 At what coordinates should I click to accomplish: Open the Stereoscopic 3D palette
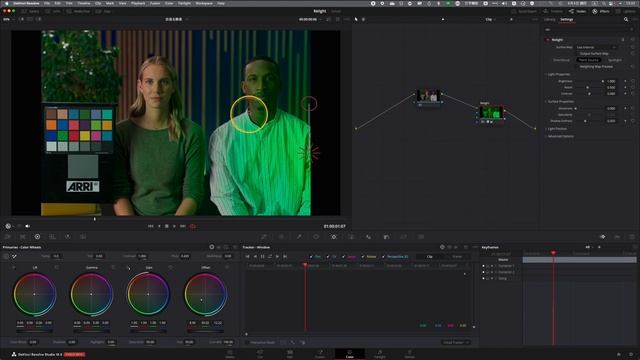421,237
